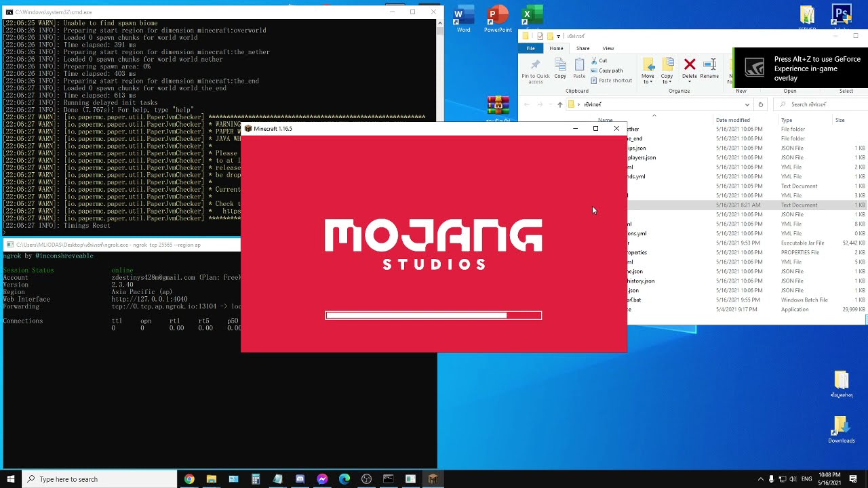Screen dimensions: 868x488
Task: Select the WinRAR icon on the desktop
Action: 498,106
